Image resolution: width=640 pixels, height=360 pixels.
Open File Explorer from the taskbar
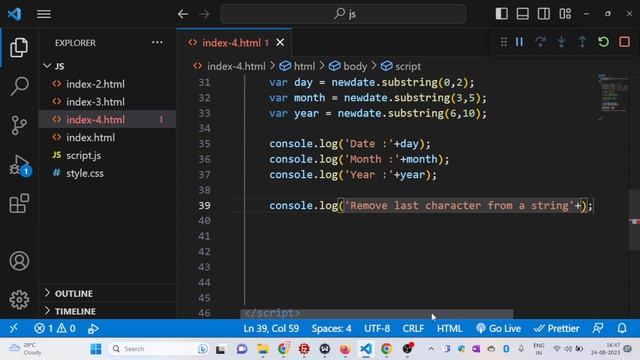(x=262, y=349)
